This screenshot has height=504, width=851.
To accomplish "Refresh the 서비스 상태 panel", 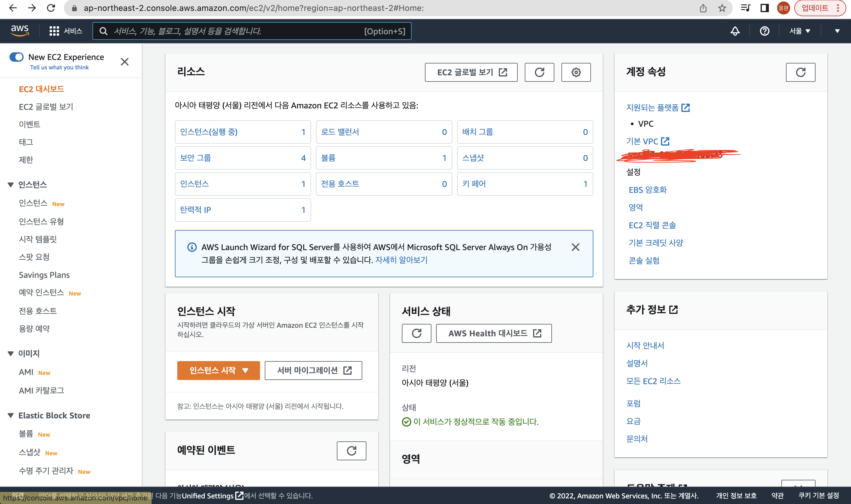I will pyautogui.click(x=416, y=333).
